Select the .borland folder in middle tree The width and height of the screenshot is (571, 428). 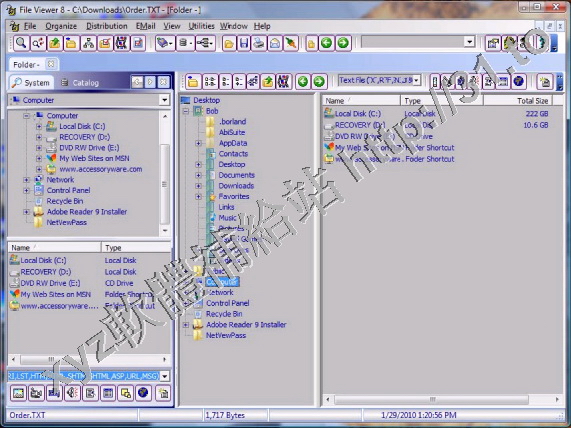point(232,122)
